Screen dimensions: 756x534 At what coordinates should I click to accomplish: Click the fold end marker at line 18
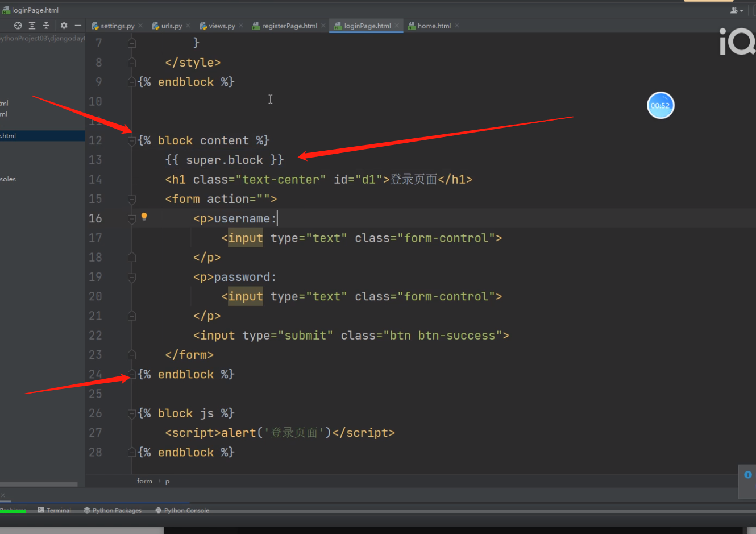pos(132,258)
